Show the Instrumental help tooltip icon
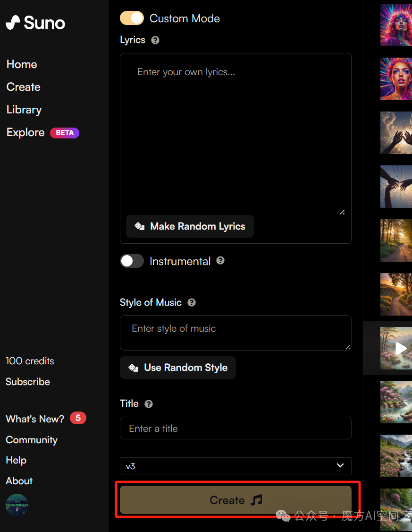This screenshot has width=412, height=532. click(x=220, y=261)
